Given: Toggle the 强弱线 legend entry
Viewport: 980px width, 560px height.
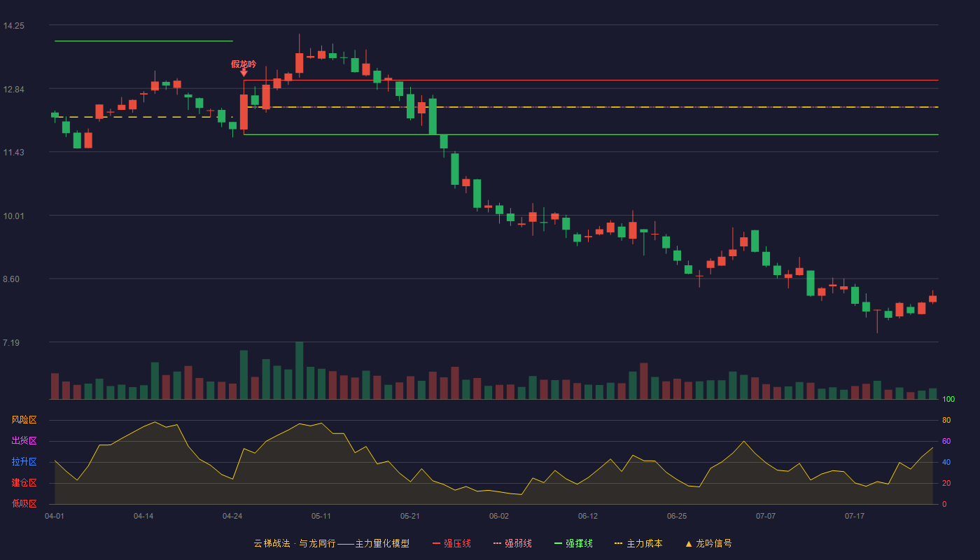Looking at the screenshot, I should click(512, 543).
